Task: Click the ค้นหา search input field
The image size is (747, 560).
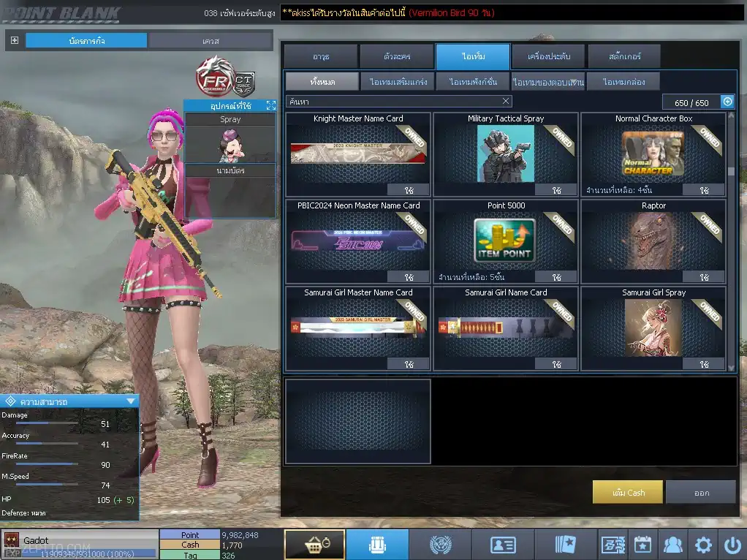Action: point(395,101)
